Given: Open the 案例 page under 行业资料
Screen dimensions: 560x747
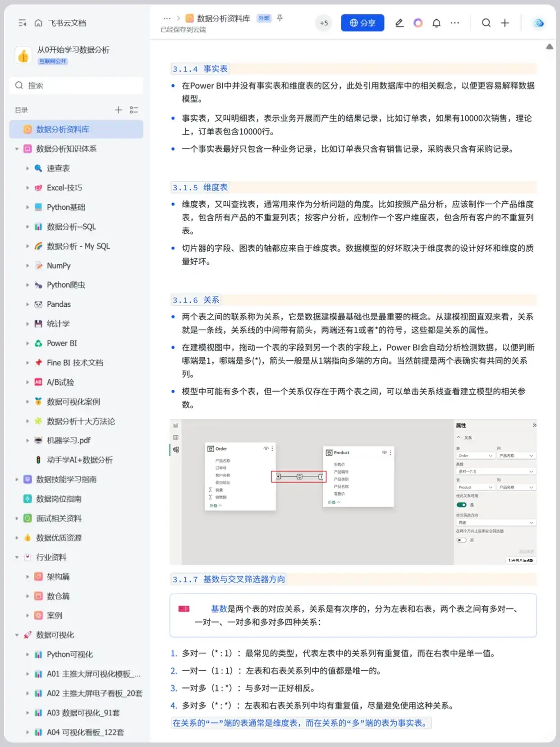Looking at the screenshot, I should click(55, 615).
